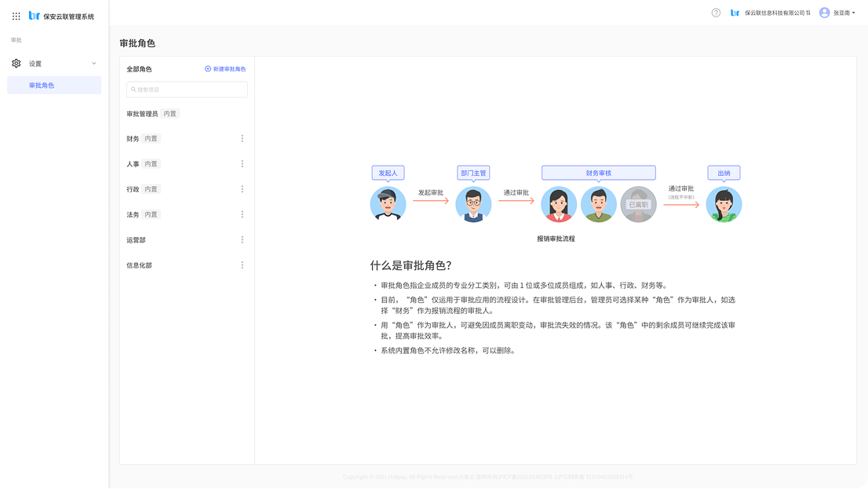This screenshot has height=489, width=868.
Task: Open more options for 人事 role
Action: (x=242, y=164)
